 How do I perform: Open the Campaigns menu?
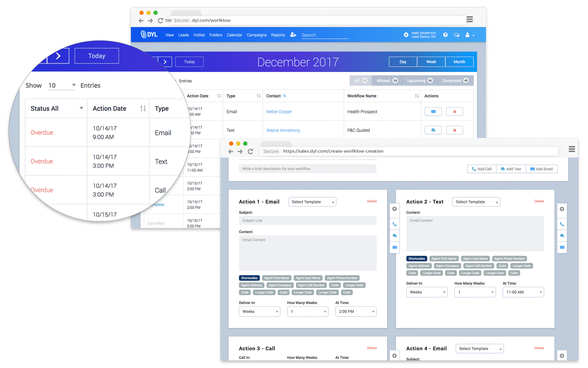click(x=256, y=35)
